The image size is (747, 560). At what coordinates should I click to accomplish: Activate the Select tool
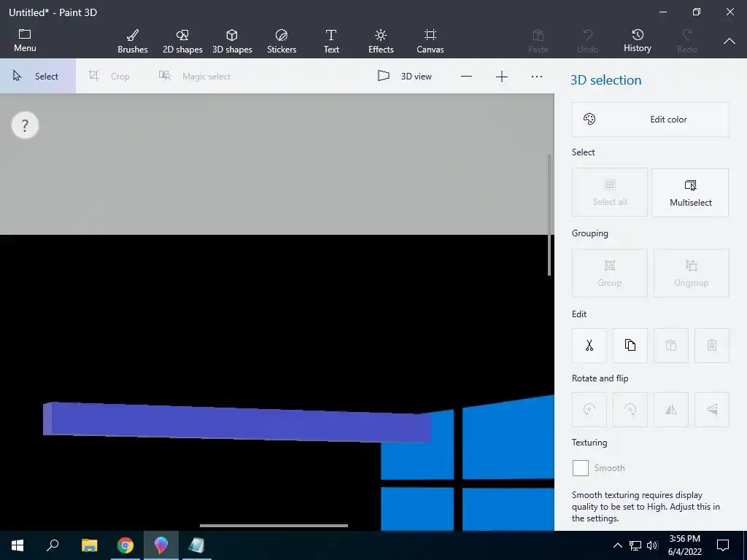pos(38,76)
